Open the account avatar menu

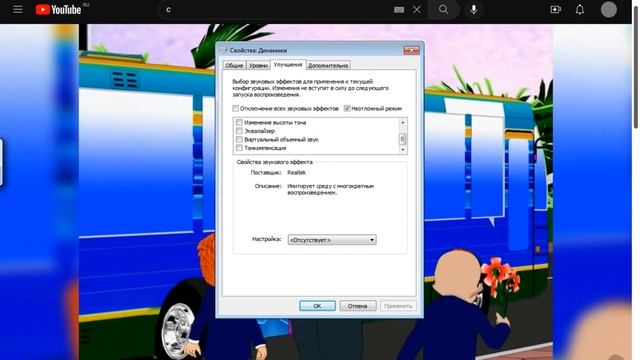[609, 9]
